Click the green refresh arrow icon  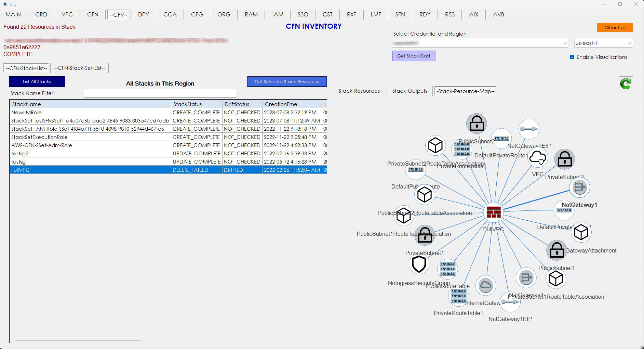[626, 83]
